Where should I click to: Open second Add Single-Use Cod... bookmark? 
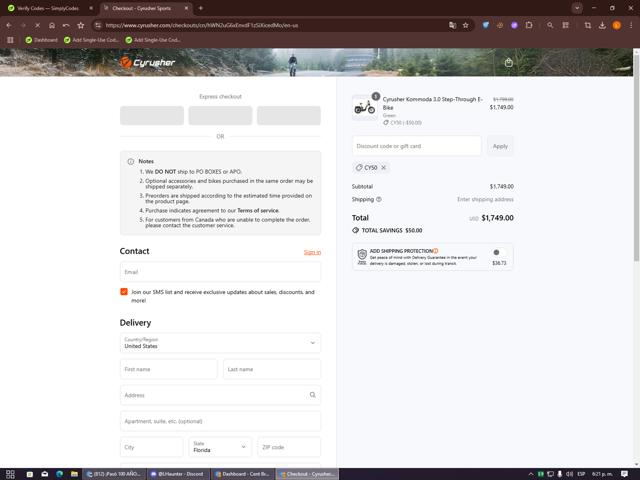tap(153, 40)
